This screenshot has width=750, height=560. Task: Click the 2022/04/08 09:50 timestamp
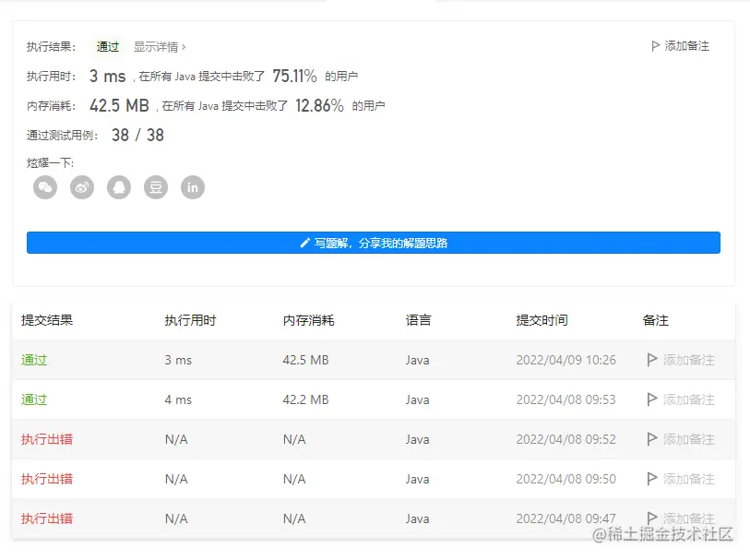[565, 479]
